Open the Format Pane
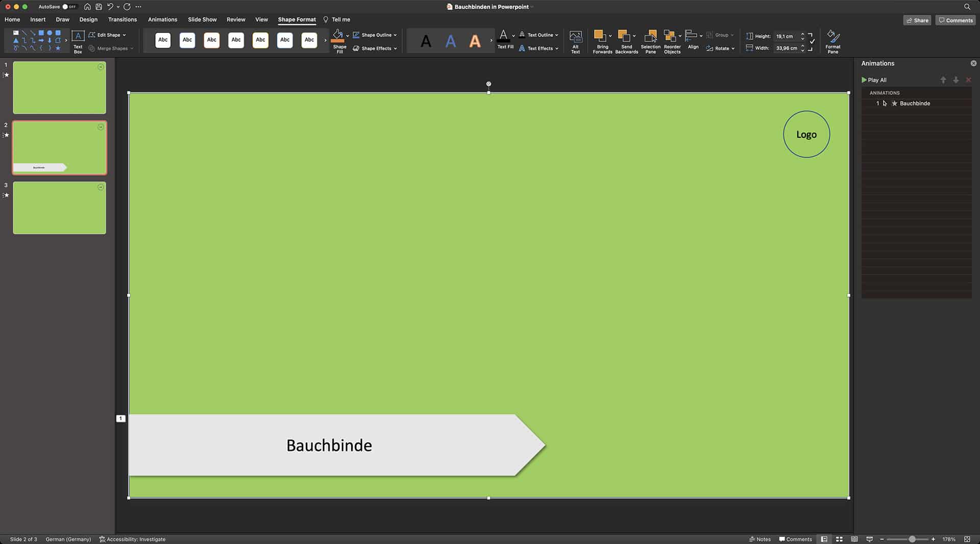Viewport: 980px width, 544px height. [832, 41]
